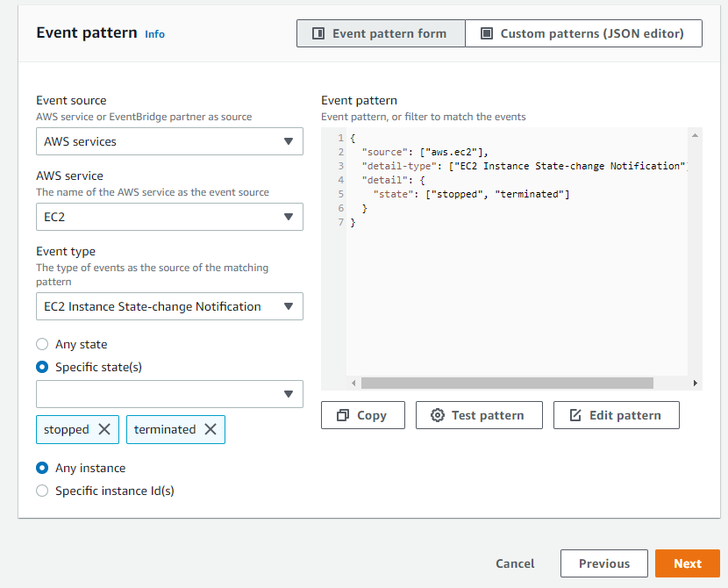This screenshot has width=728, height=588.
Task: Open the AWS service EC2 dropdown
Action: click(169, 217)
